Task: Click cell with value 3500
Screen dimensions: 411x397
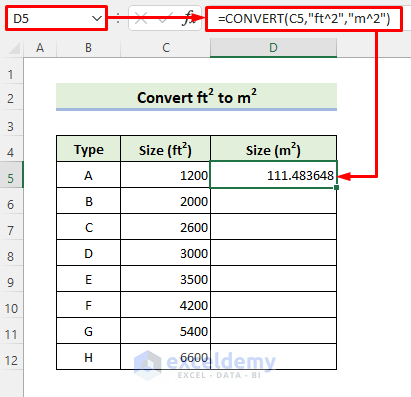Action: pos(165,279)
